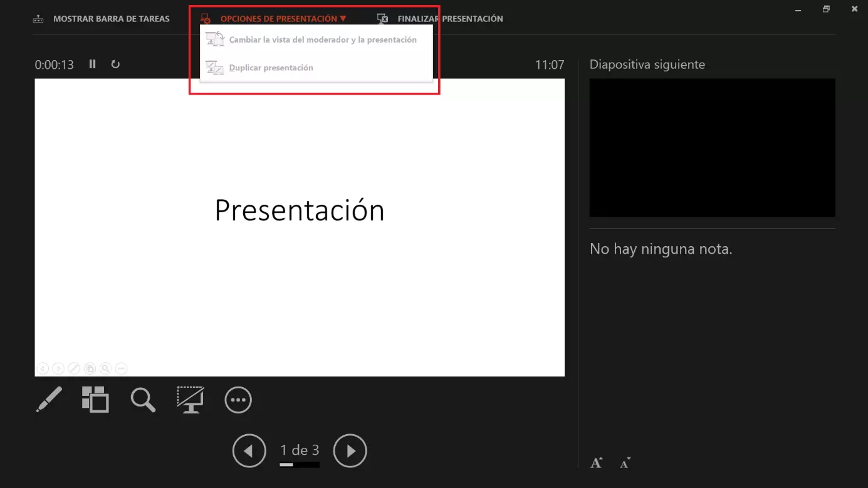Close the presenter view window
The image size is (868, 488).
coord(855,9)
